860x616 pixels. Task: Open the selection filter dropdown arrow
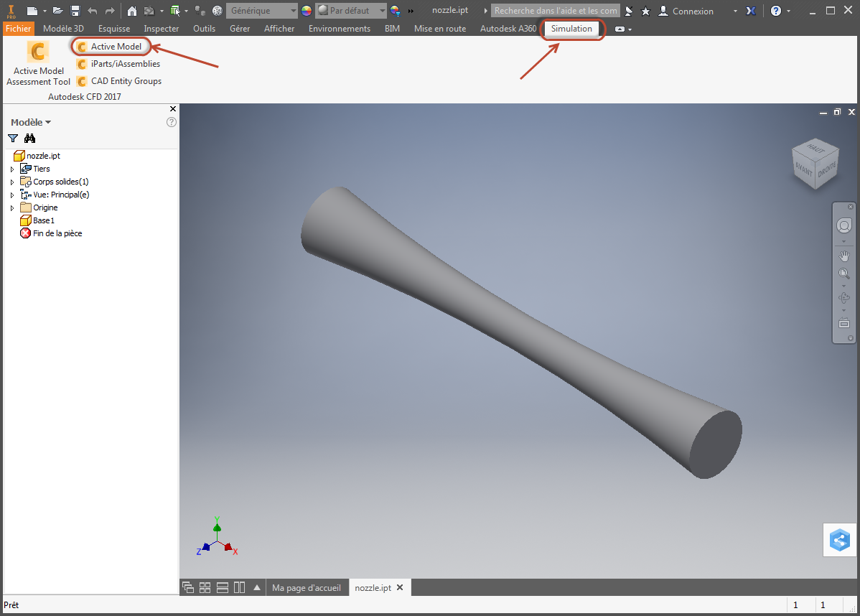click(x=187, y=11)
